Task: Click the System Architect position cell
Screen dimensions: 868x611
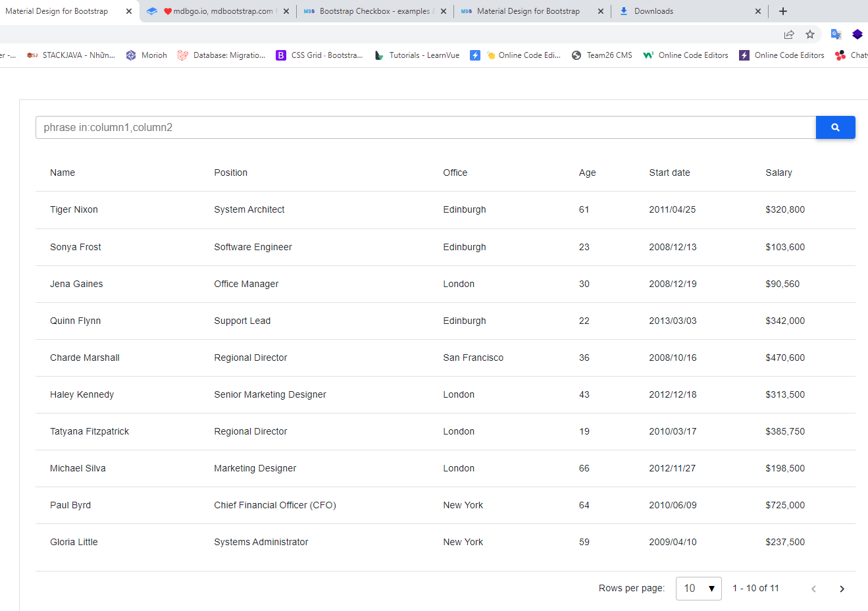Action: click(249, 209)
